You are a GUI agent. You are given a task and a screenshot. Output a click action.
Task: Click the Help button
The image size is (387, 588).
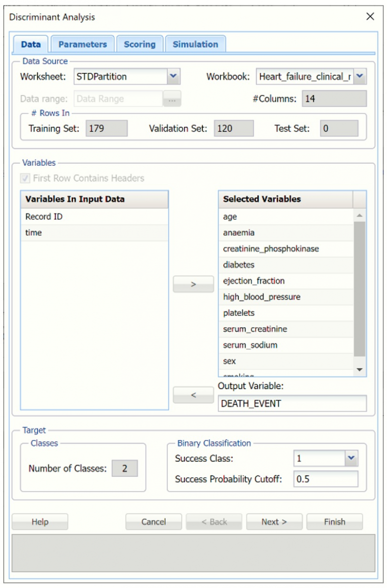point(40,522)
